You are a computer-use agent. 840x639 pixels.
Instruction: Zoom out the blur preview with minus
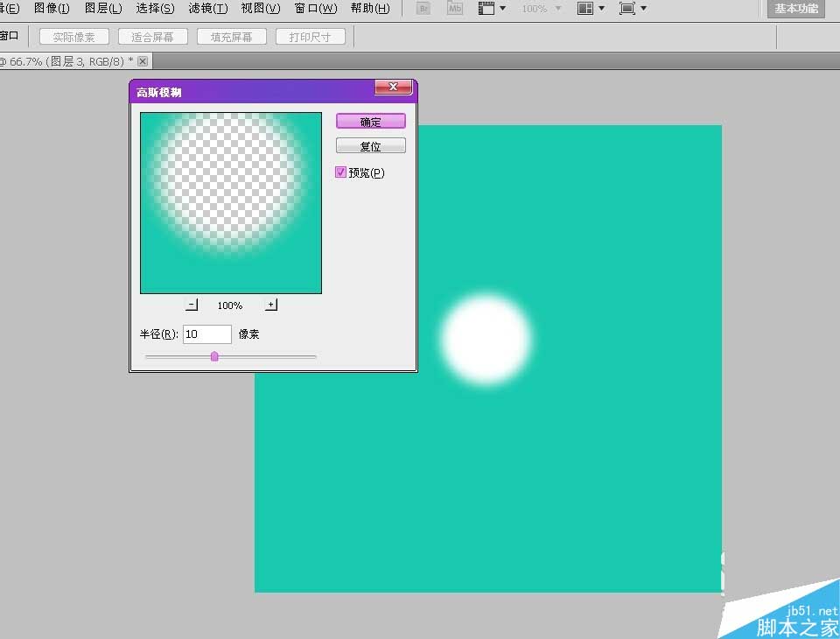(x=192, y=305)
